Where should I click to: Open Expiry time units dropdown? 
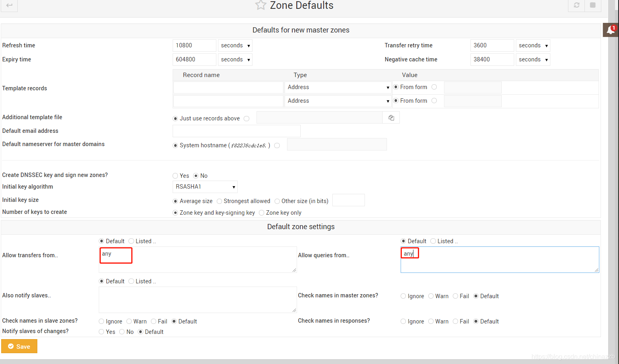click(x=235, y=60)
